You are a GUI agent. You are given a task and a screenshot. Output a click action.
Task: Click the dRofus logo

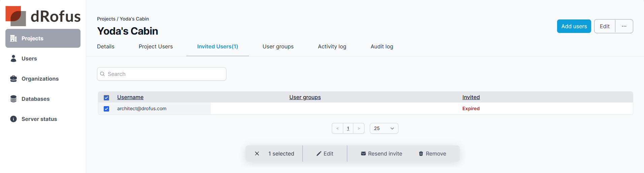[x=43, y=16]
